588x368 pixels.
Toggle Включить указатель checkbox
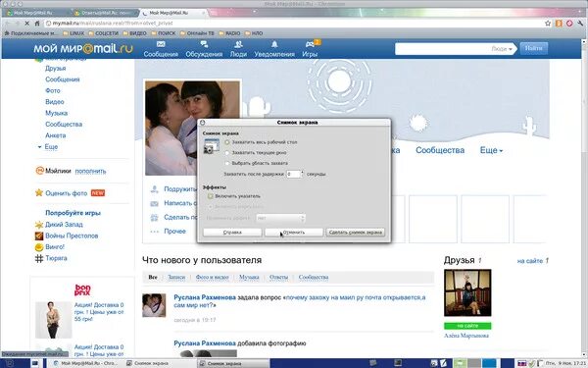click(x=211, y=196)
